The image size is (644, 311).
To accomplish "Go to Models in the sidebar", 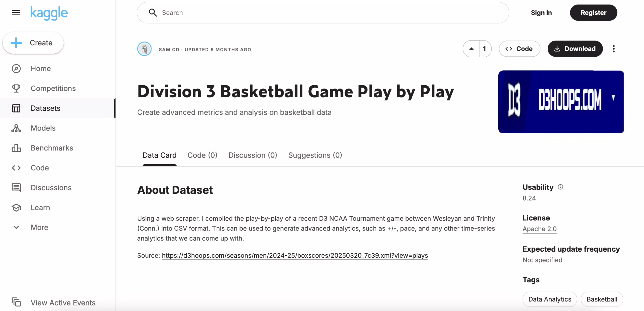I will 43,128.
